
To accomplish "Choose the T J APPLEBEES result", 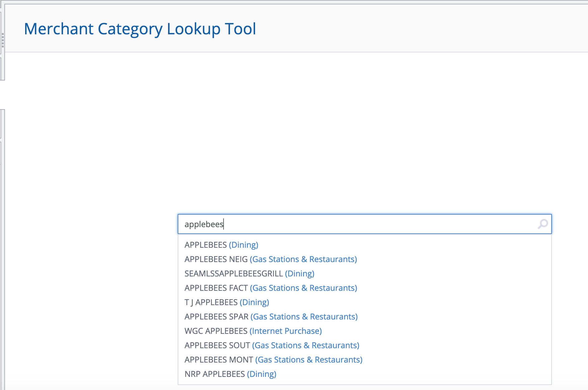I will click(211, 302).
